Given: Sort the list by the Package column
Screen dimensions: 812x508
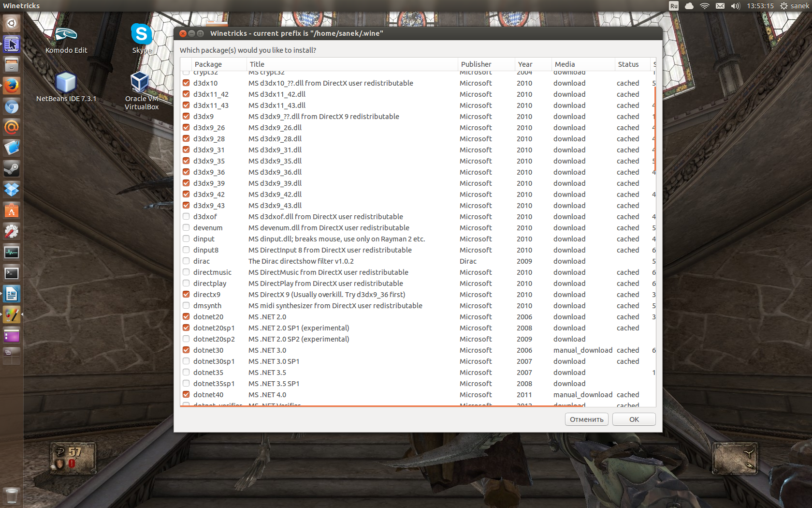Looking at the screenshot, I should coord(219,64).
